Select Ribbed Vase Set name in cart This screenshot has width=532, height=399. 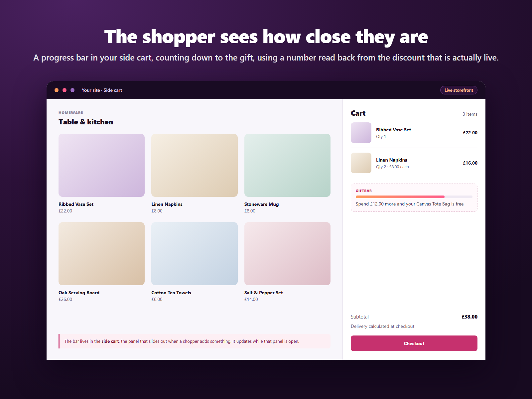tap(393, 130)
